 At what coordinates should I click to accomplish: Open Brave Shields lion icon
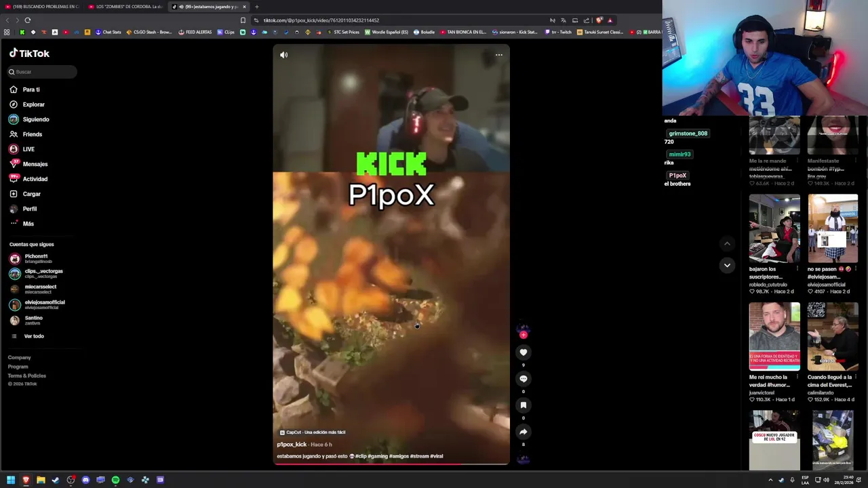coord(599,20)
